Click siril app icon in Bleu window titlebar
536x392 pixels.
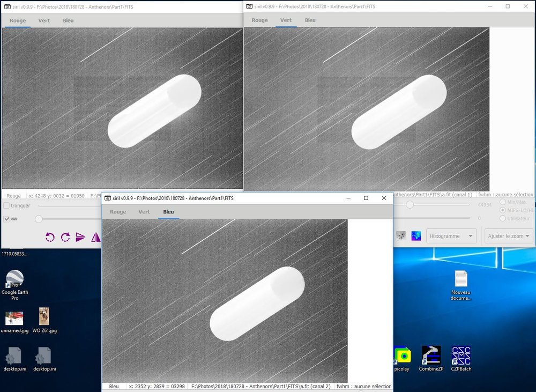coord(107,198)
